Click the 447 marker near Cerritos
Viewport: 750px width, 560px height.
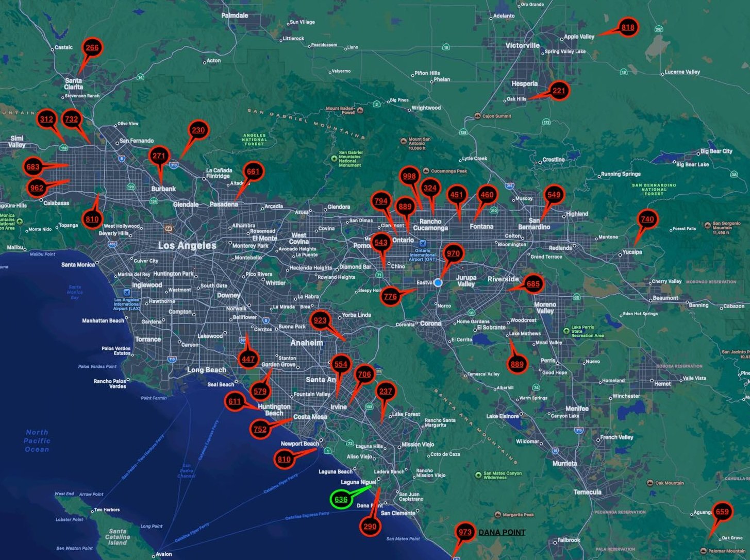click(248, 359)
